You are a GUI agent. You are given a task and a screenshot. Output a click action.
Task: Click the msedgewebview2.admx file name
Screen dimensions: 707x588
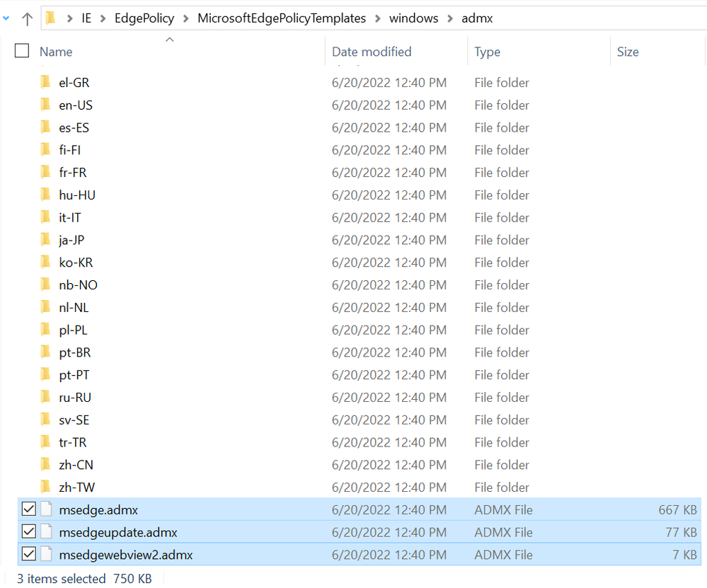point(126,555)
